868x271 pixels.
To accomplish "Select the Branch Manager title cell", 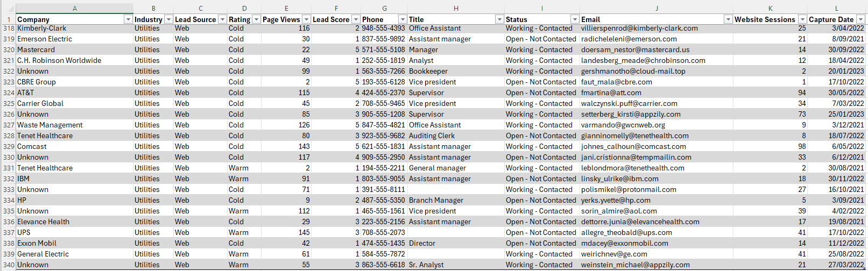I will 456,200.
